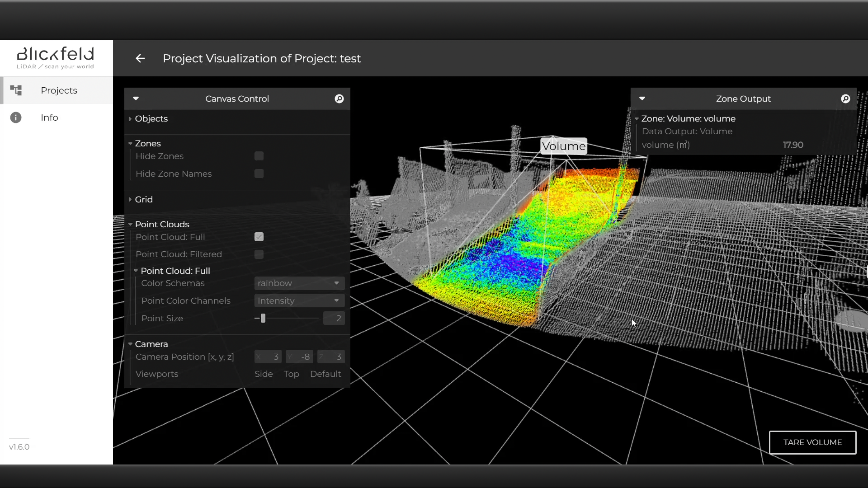Expand the Grid section

click(x=131, y=200)
